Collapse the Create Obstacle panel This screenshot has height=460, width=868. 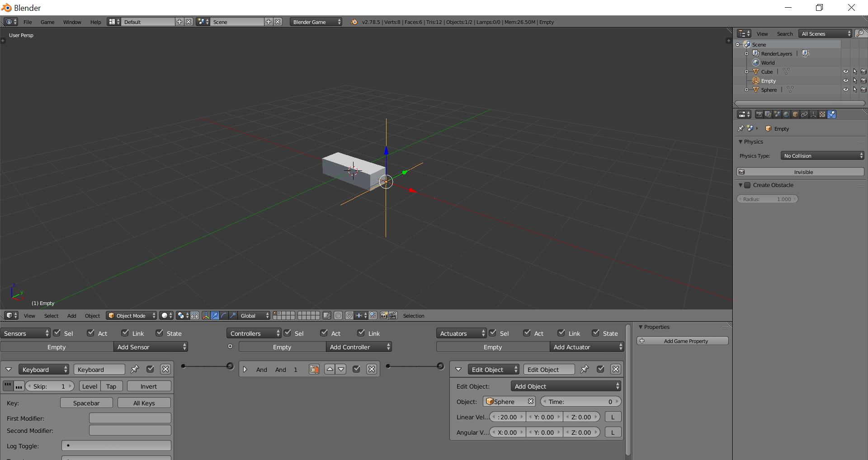[741, 185]
